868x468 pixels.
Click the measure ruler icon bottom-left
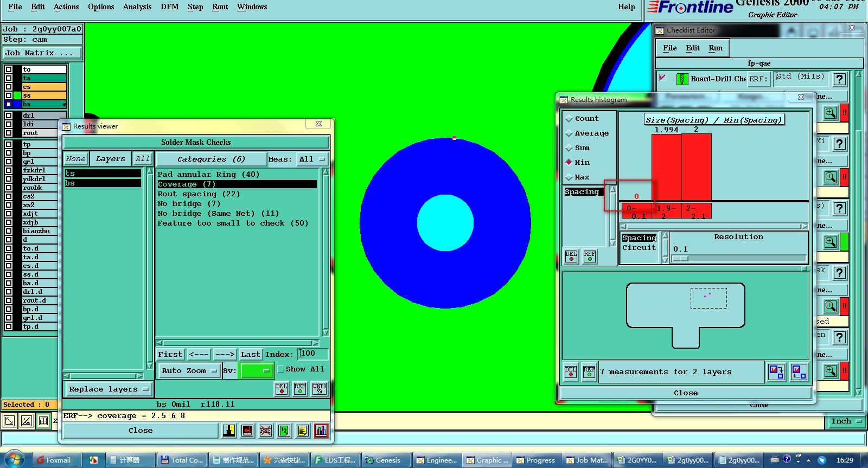(27, 421)
